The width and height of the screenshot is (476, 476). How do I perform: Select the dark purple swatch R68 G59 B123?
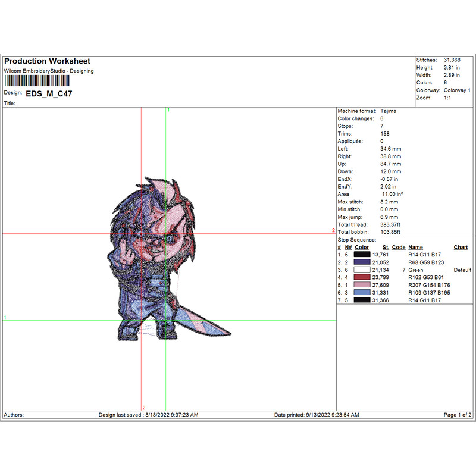tap(362, 262)
